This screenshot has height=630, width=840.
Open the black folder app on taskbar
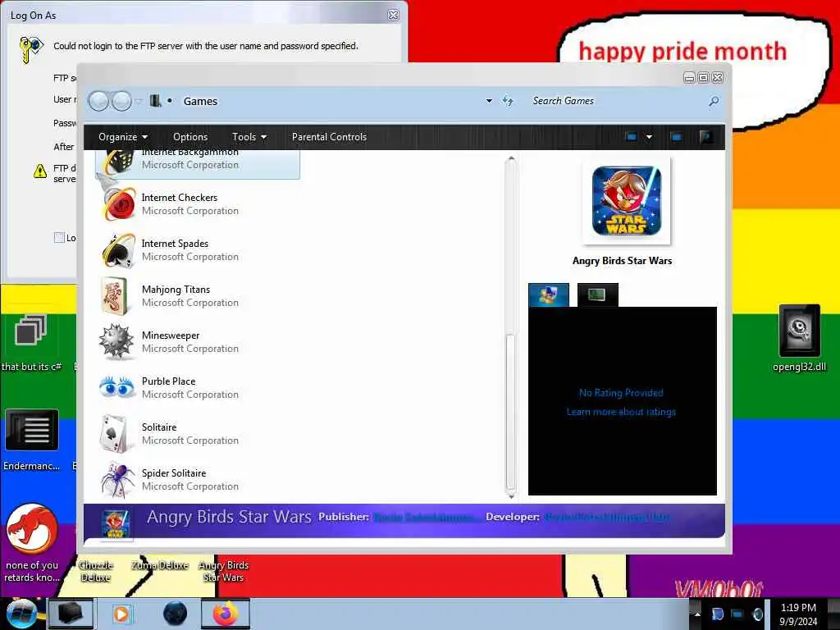pyautogui.click(x=71, y=614)
